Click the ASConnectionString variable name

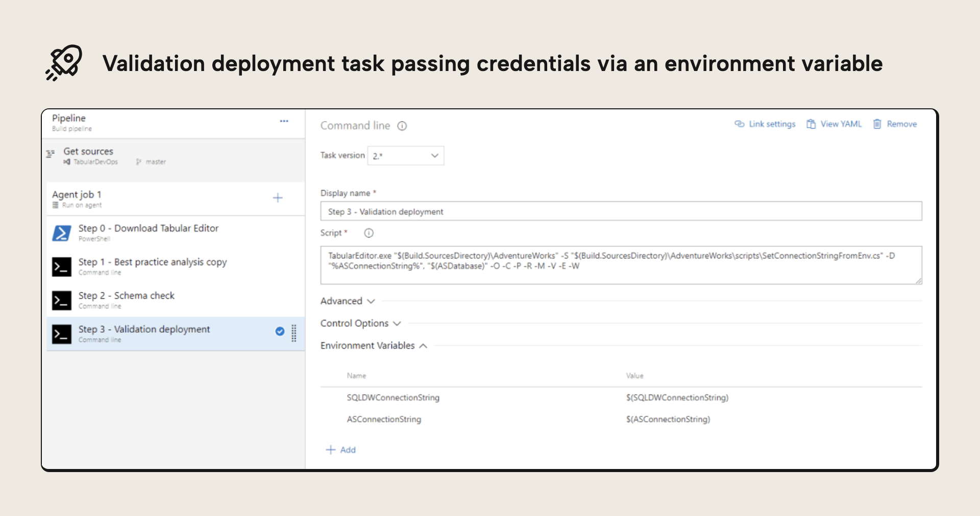coord(384,419)
